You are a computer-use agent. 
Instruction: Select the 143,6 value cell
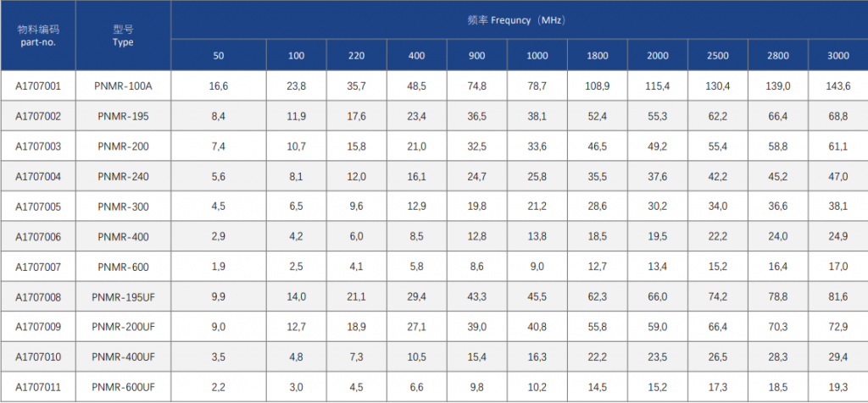pos(838,86)
